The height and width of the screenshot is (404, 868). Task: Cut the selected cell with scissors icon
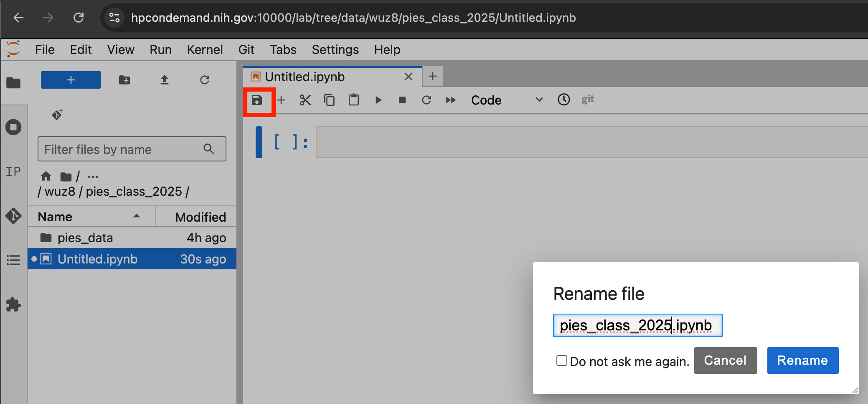(305, 100)
